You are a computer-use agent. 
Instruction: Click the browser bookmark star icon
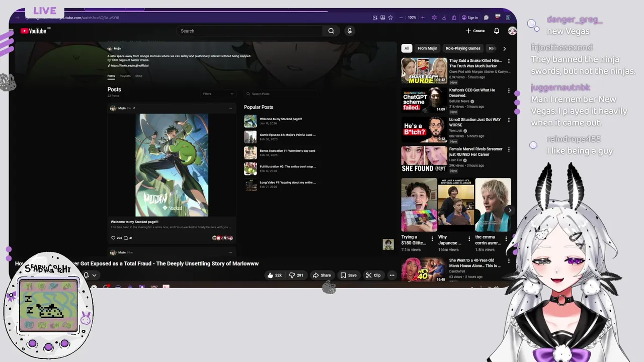(x=390, y=18)
